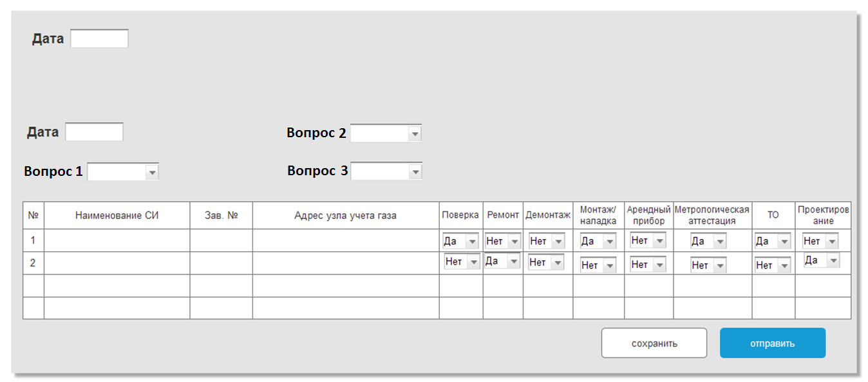Expand row 1 Демонтаж dropdown
Image resolution: width=868 pixels, height=382 pixels.
pos(546,242)
